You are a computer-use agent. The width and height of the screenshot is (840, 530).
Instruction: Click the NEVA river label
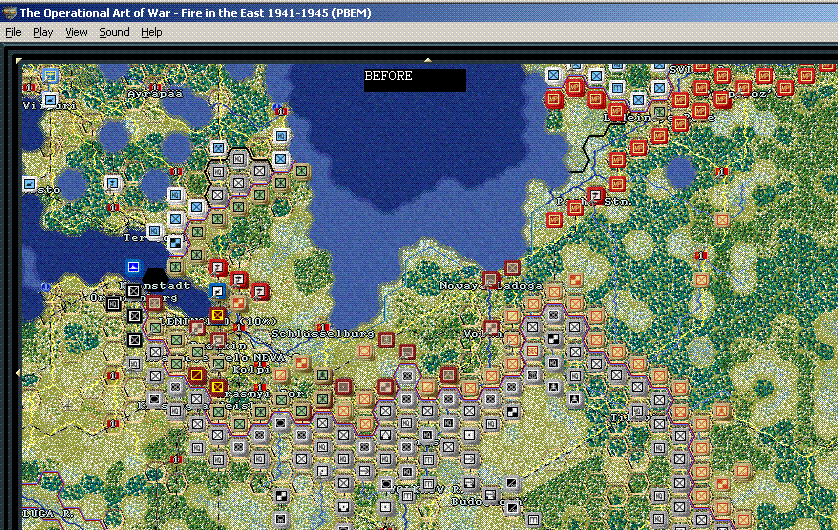269,357
